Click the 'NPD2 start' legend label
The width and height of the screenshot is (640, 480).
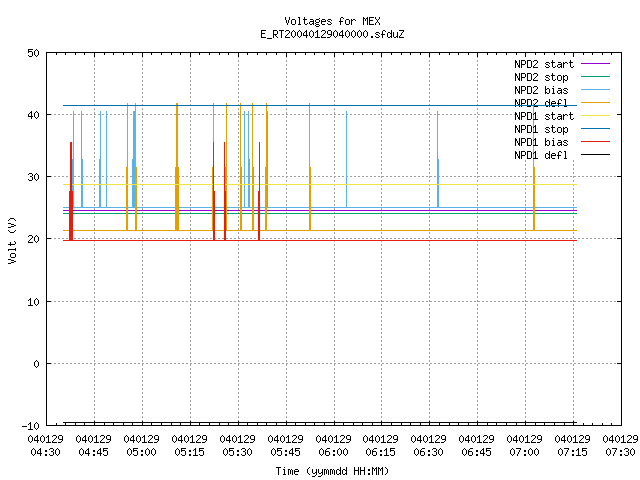pyautogui.click(x=544, y=64)
